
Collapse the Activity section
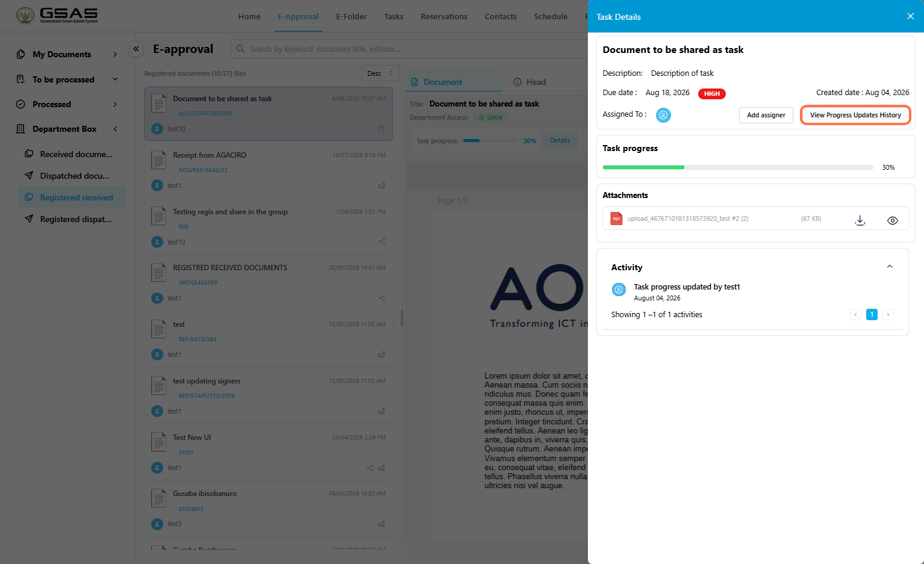pos(890,267)
